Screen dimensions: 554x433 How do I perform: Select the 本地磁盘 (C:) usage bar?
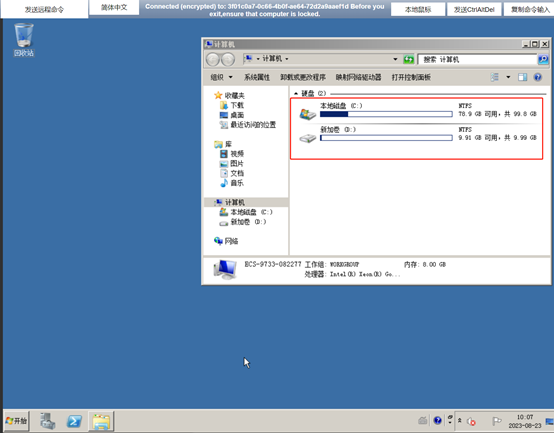pyautogui.click(x=386, y=114)
